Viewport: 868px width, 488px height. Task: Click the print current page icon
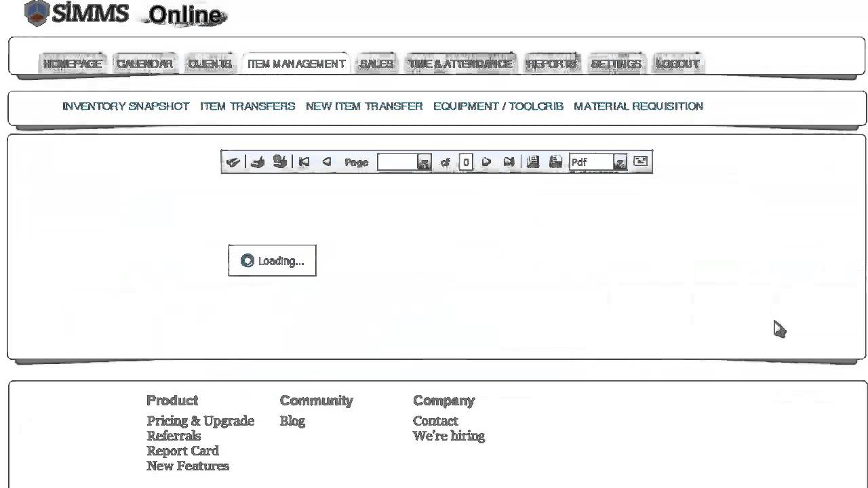pyautogui.click(x=280, y=162)
